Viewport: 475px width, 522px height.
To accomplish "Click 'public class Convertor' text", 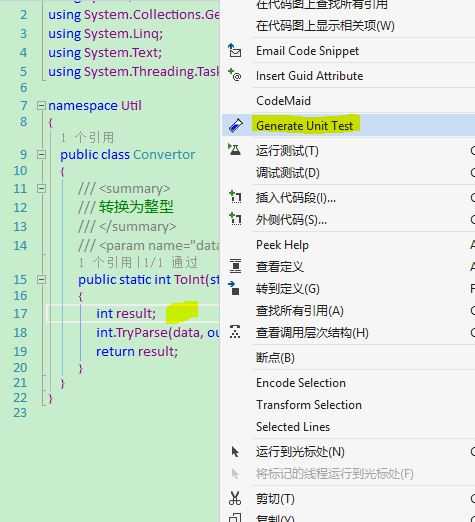I will [128, 154].
